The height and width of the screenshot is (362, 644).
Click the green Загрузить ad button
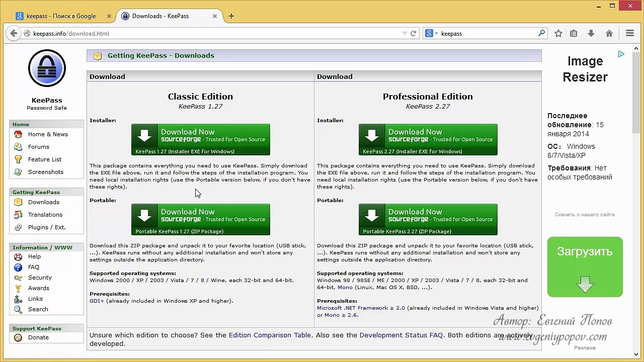pos(585,267)
